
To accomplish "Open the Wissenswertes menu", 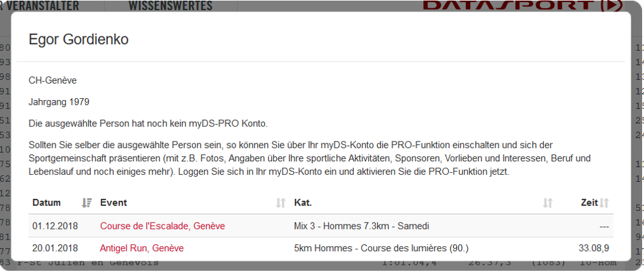I will 170,5.
